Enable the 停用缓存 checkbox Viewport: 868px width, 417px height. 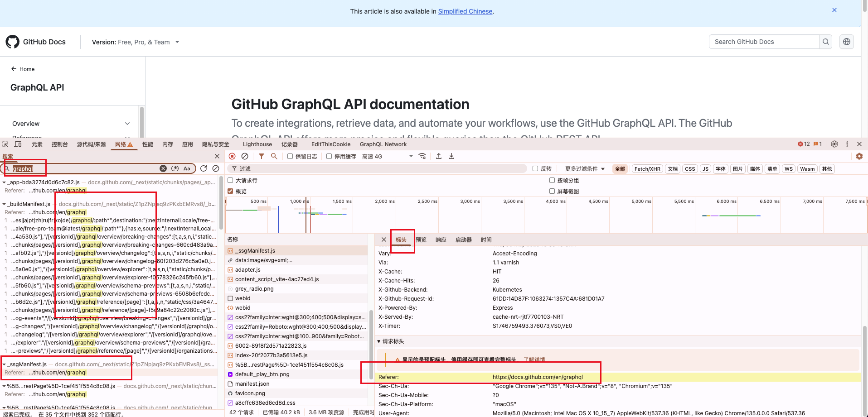[x=329, y=156]
